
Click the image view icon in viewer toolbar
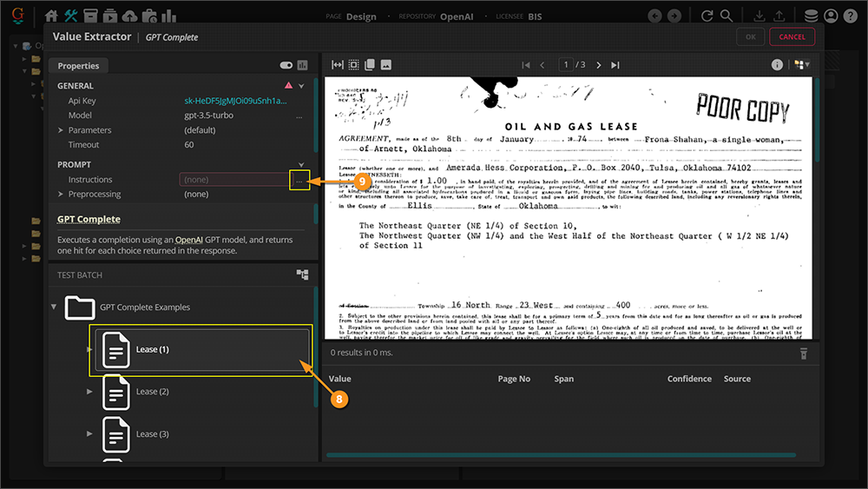pyautogui.click(x=386, y=65)
